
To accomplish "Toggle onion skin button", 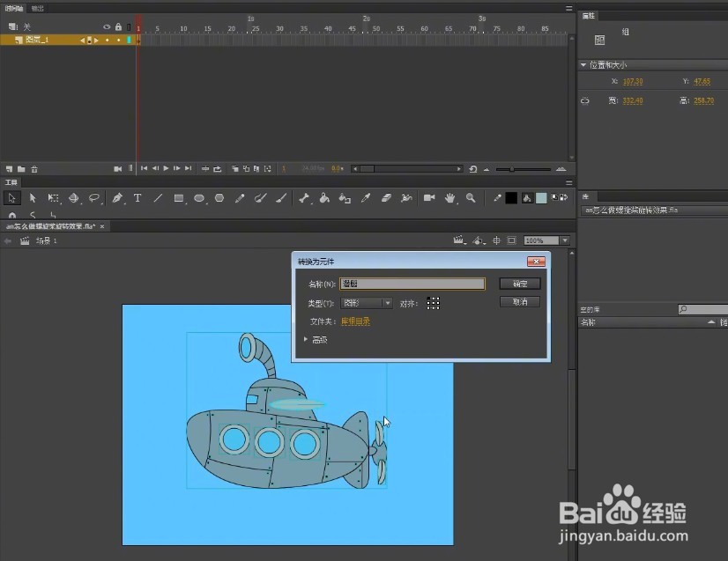I will coord(235,169).
